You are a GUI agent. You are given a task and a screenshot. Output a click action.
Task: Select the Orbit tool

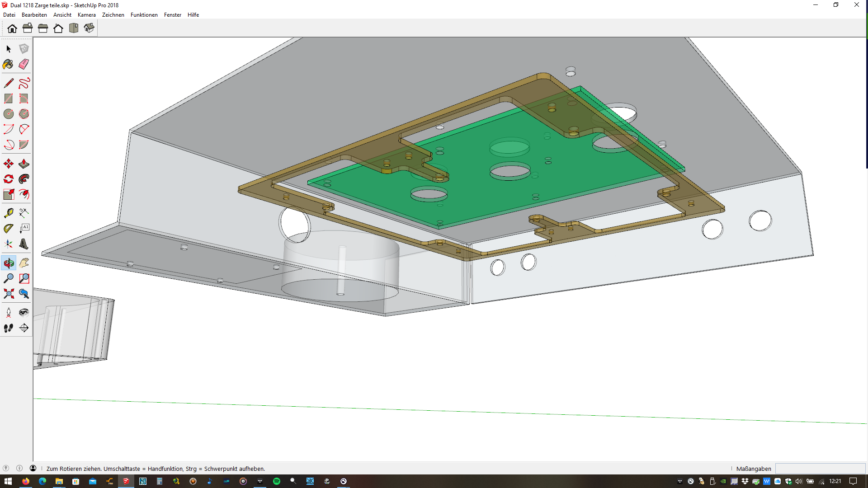point(8,263)
